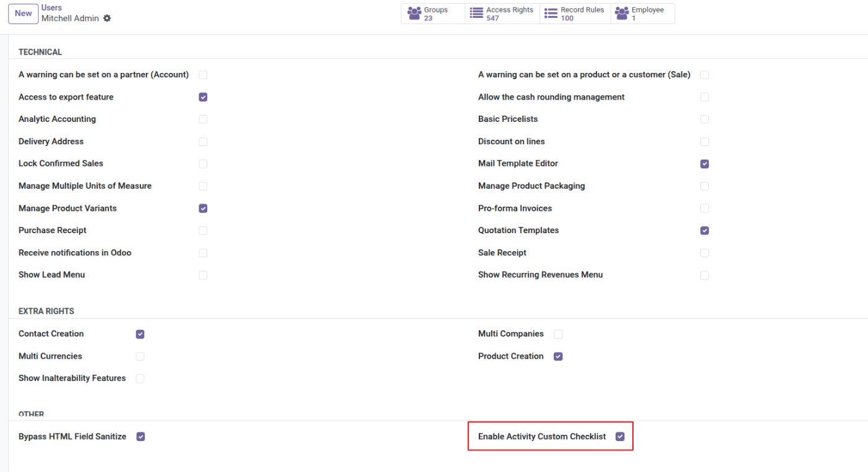This screenshot has height=472, width=868.
Task: Enable warning on a partner (Account)
Action: click(x=203, y=75)
